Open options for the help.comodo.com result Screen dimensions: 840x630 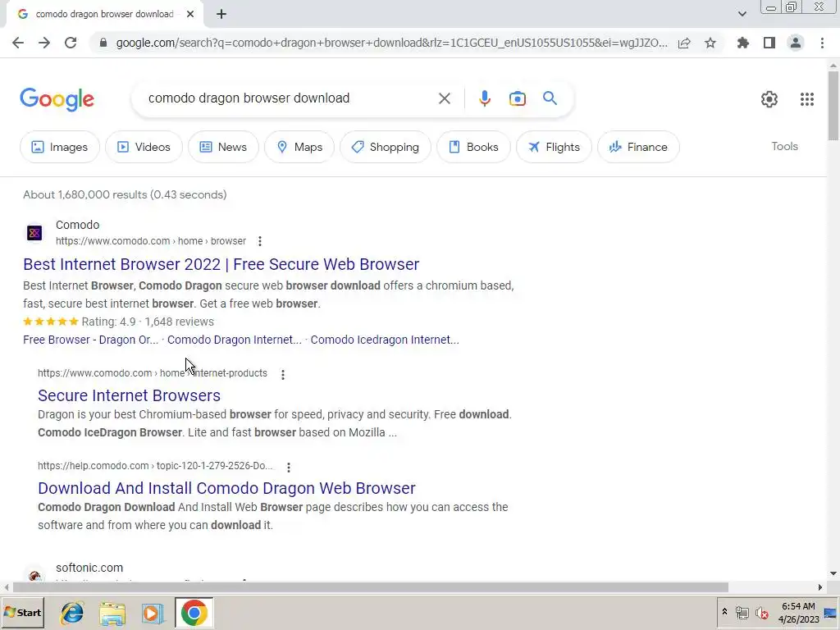pyautogui.click(x=289, y=467)
